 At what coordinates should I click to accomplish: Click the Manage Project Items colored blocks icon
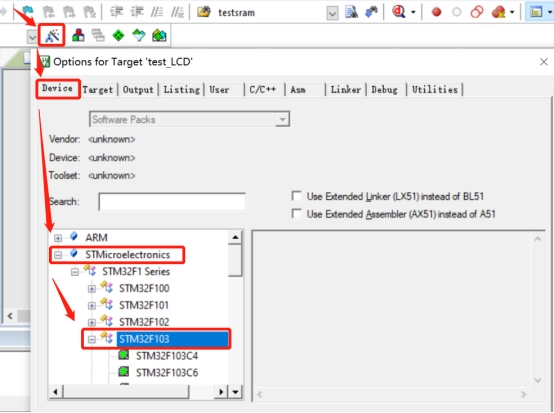pos(78,35)
